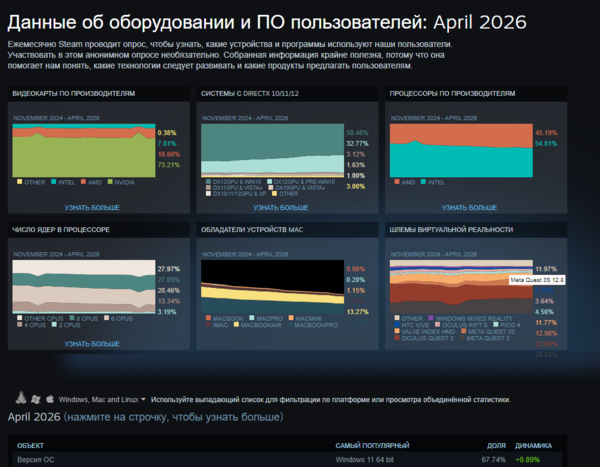Click the 'OCULUS QUEST 2' legend entry
Viewport: 600px width, 467px height.
(x=424, y=338)
